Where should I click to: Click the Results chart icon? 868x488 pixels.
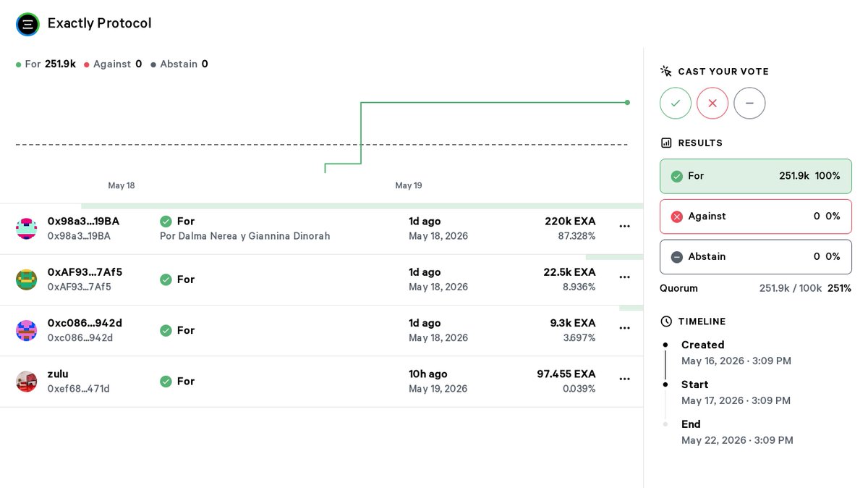point(666,143)
